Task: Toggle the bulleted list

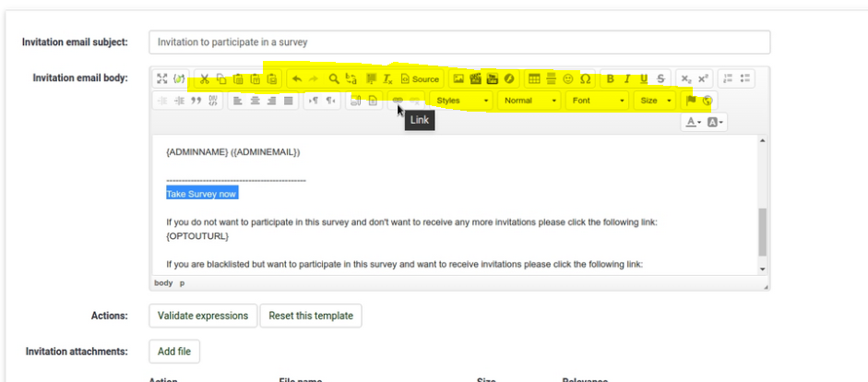Action: [x=745, y=78]
